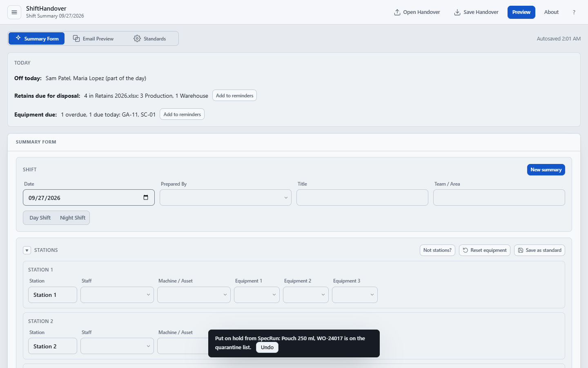Click Save Handover

pos(476,12)
